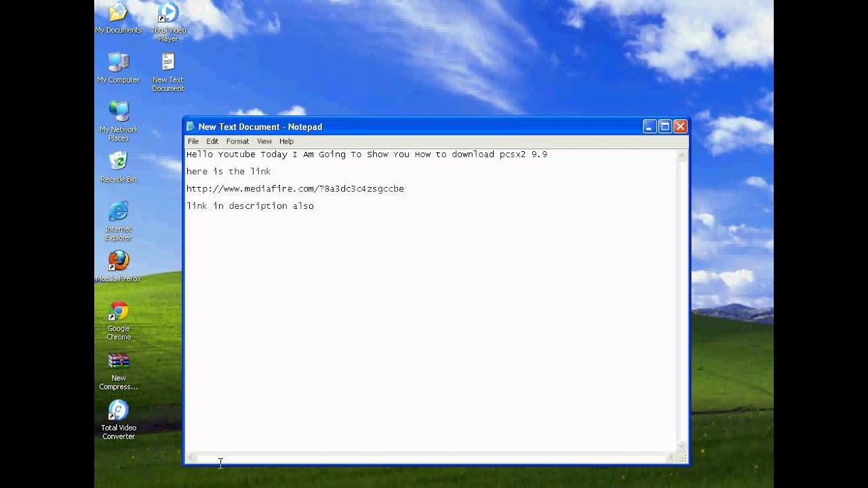The height and width of the screenshot is (488, 868).
Task: Select New Text Document desktop file
Action: click(x=168, y=72)
